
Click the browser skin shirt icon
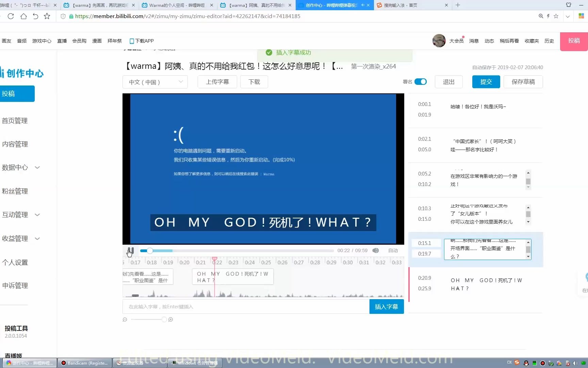[x=569, y=5]
